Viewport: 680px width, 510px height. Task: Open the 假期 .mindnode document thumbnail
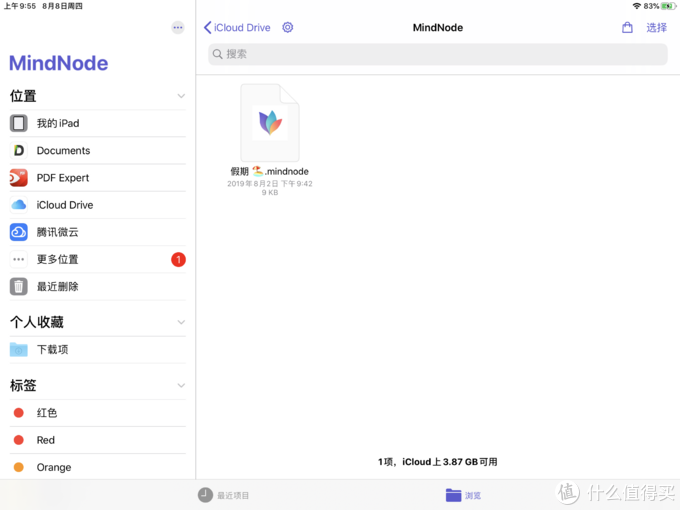point(270,123)
